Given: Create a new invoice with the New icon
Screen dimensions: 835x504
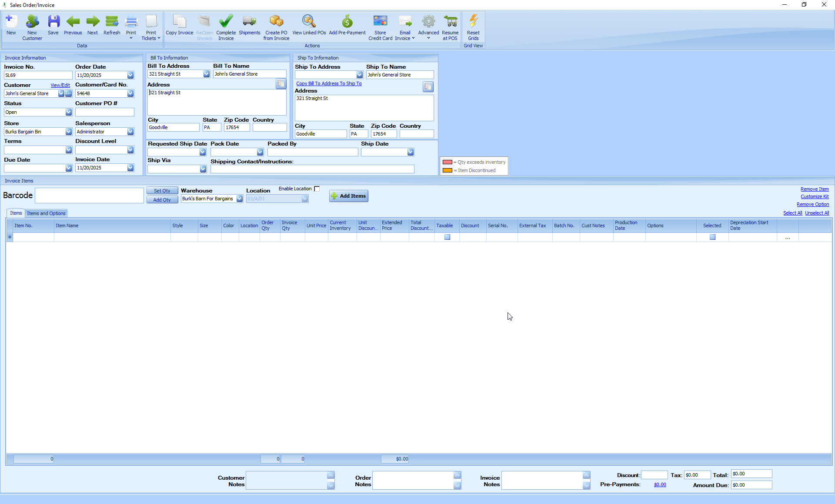Looking at the screenshot, I should click(x=11, y=26).
